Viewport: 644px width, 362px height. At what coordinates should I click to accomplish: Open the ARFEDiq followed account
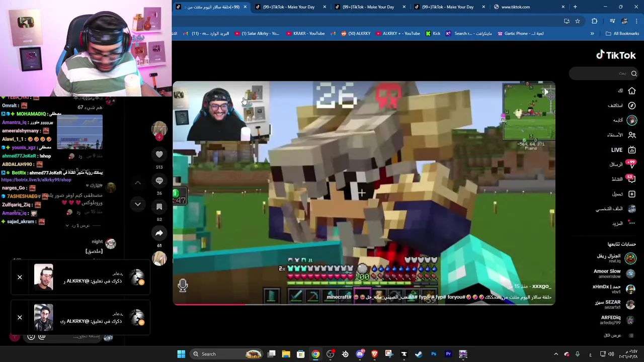(x=618, y=320)
